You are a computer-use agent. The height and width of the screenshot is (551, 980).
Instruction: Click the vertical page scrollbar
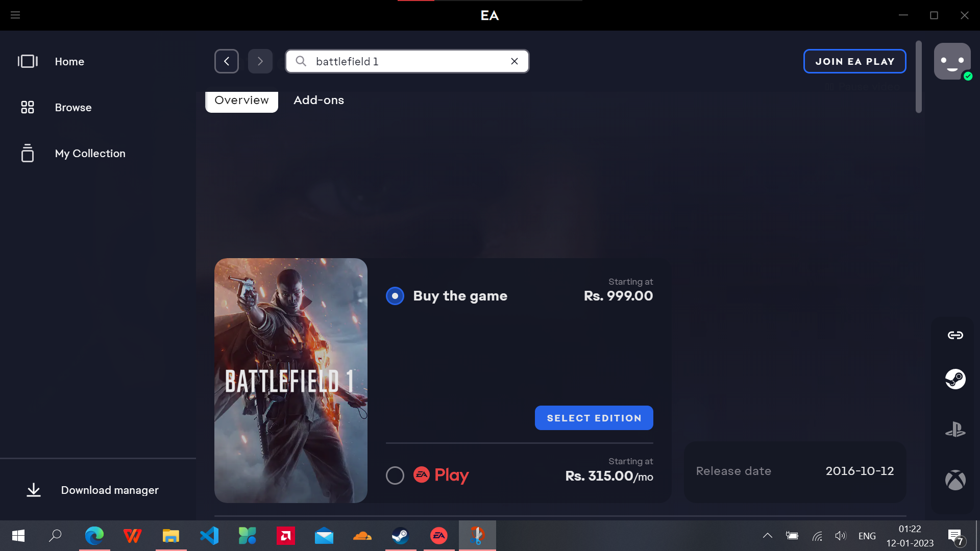(919, 77)
